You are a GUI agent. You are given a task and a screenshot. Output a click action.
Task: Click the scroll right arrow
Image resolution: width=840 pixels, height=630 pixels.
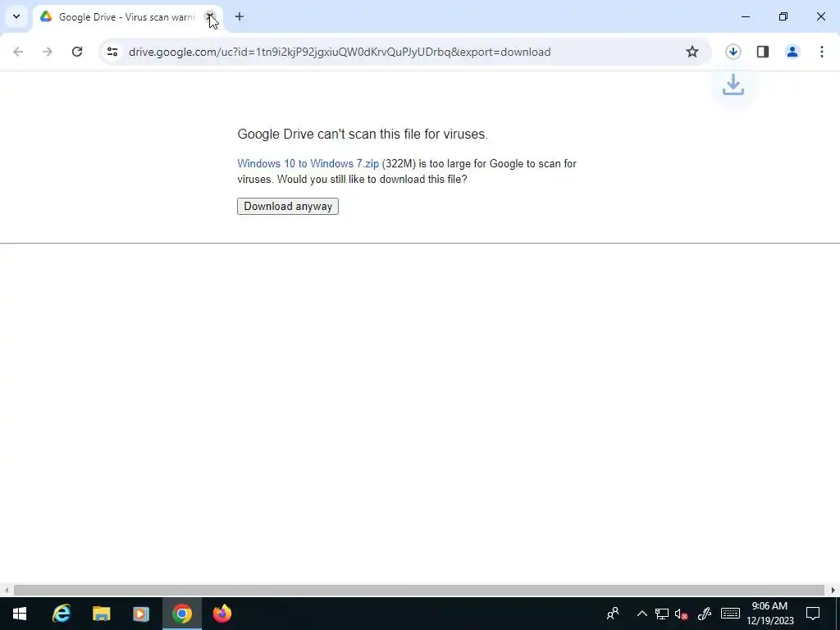[833, 591]
